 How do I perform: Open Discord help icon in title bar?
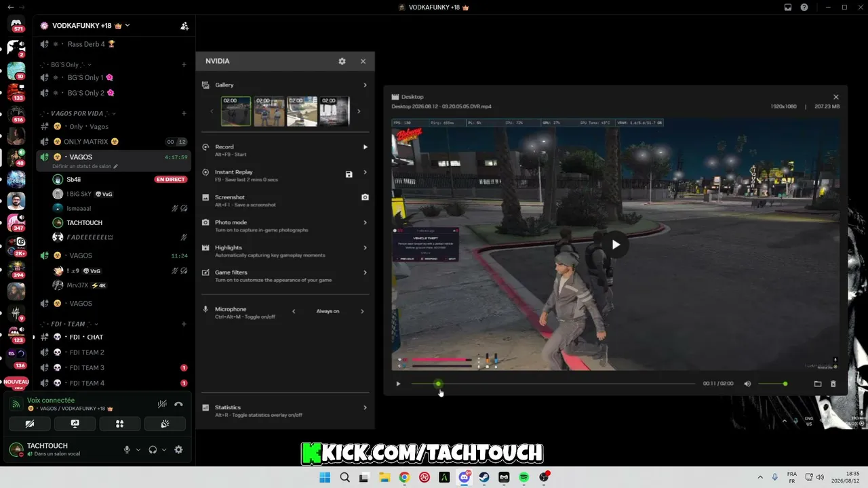tap(804, 7)
